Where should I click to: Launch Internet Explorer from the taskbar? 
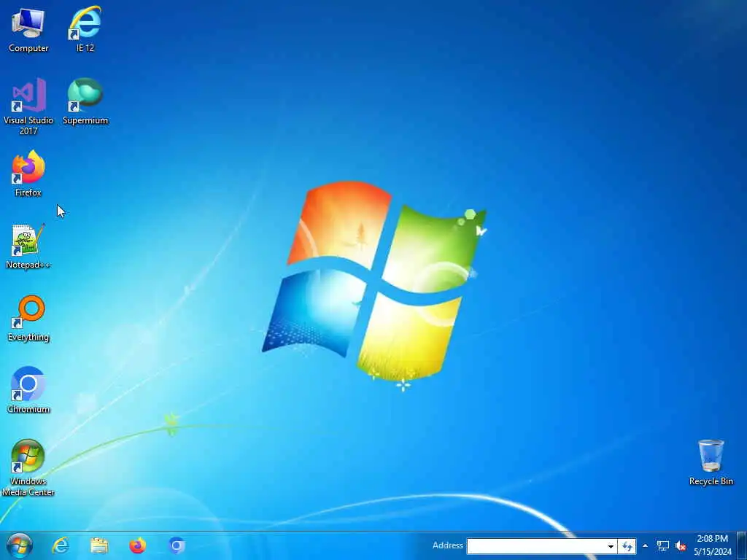point(61,545)
